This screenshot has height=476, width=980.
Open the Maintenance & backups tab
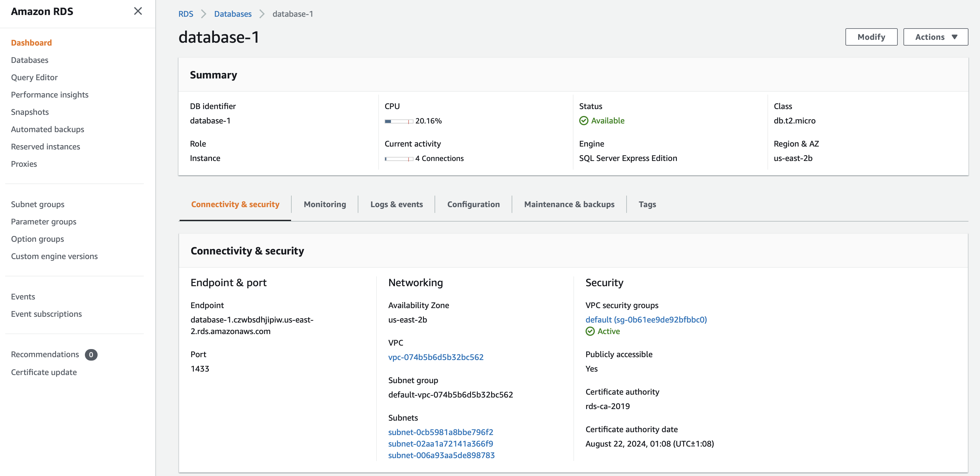tap(569, 204)
